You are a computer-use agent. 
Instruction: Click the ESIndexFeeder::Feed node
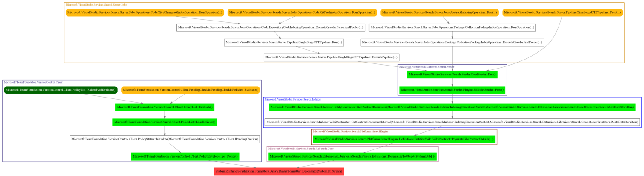pyautogui.click(x=453, y=90)
